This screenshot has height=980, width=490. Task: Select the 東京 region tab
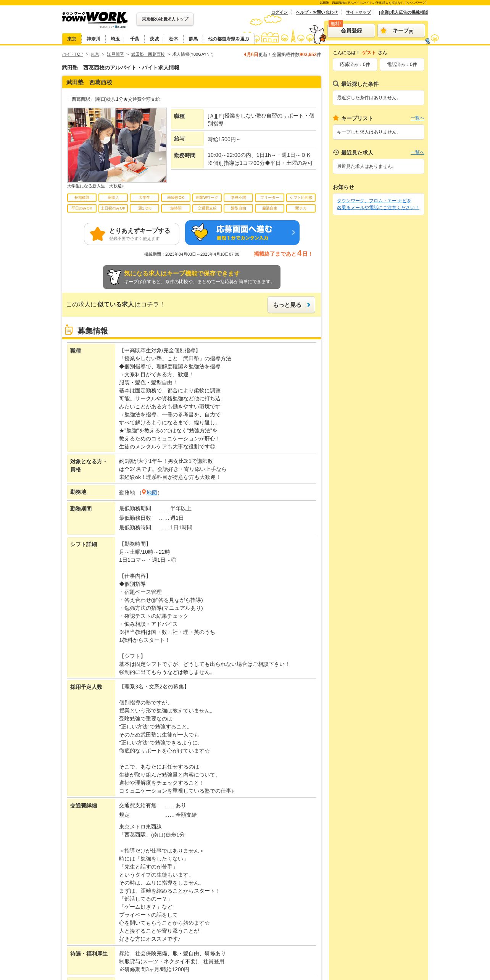pyautogui.click(x=72, y=39)
